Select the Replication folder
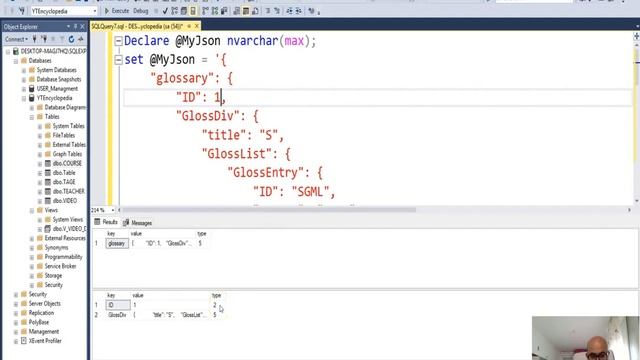This screenshot has height=360, width=640. (x=41, y=313)
